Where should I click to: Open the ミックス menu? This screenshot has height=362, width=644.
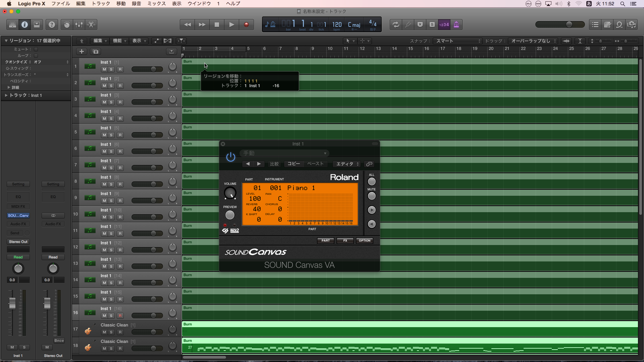click(157, 4)
